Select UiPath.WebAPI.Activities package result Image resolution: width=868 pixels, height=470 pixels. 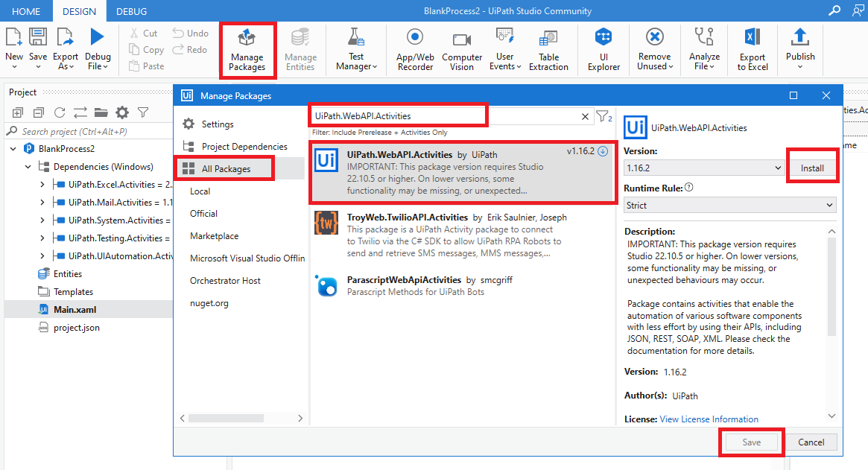[x=463, y=172]
